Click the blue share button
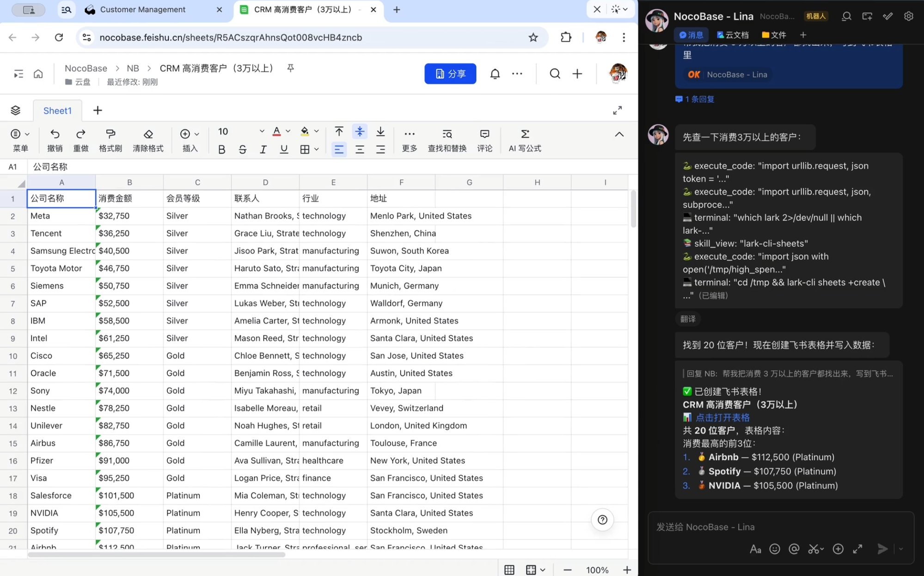 coord(450,74)
